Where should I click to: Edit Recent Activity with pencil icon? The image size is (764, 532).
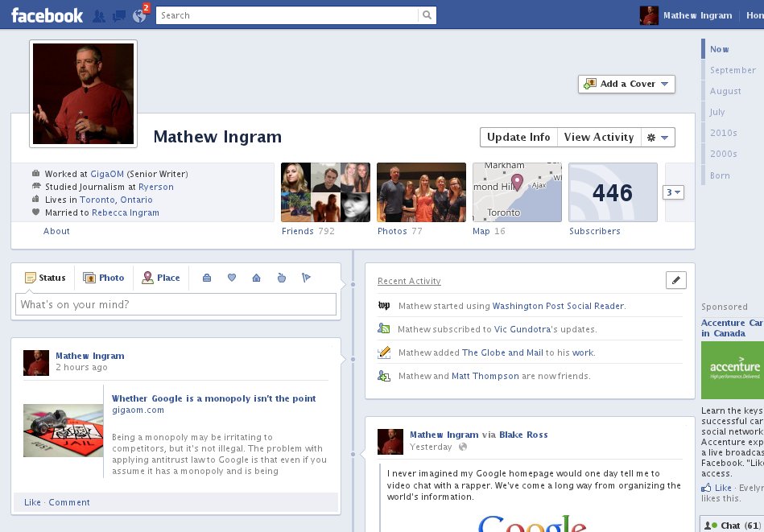tap(675, 280)
